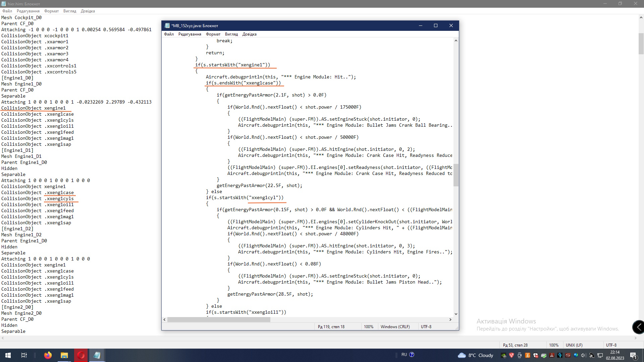This screenshot has width=644, height=362.
Task: Click the Notepad taskbar icon
Action: [x=97, y=355]
